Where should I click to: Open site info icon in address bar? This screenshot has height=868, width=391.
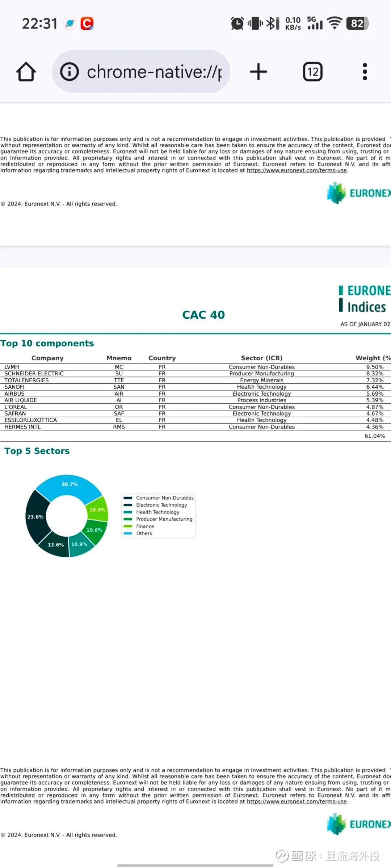coord(69,72)
